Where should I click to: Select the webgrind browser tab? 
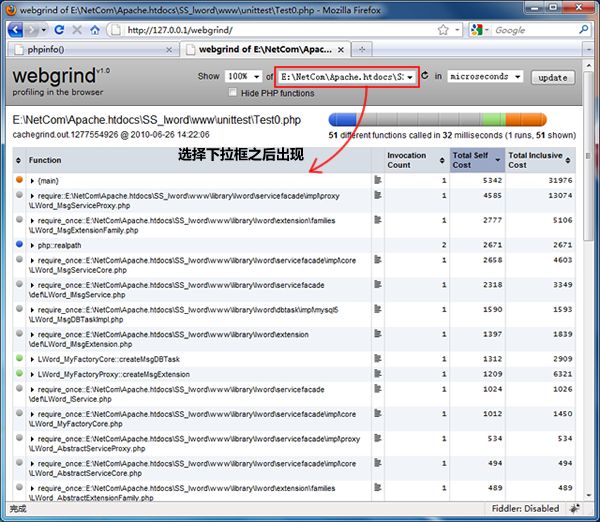pyautogui.click(x=265, y=49)
